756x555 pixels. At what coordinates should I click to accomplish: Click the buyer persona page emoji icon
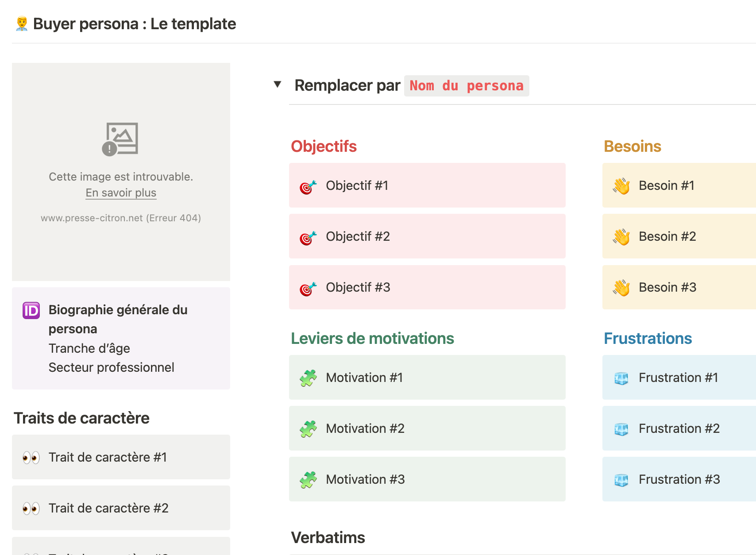[22, 24]
